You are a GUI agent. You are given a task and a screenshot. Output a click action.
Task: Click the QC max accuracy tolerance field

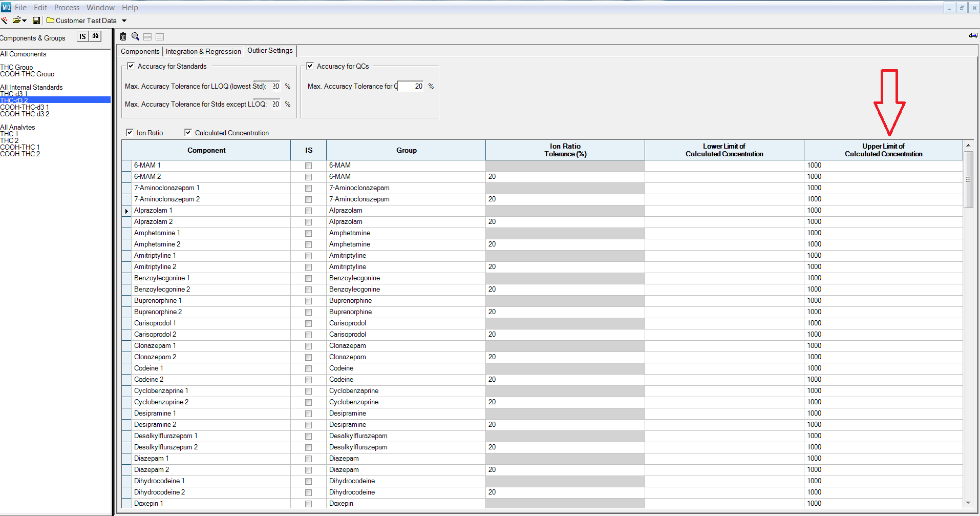(411, 86)
